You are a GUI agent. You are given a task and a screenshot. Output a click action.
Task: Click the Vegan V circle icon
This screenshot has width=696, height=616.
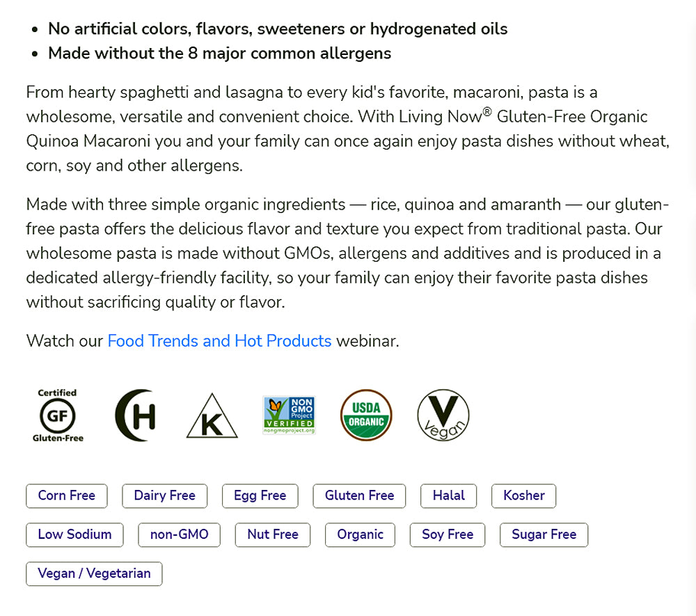pyautogui.click(x=443, y=416)
